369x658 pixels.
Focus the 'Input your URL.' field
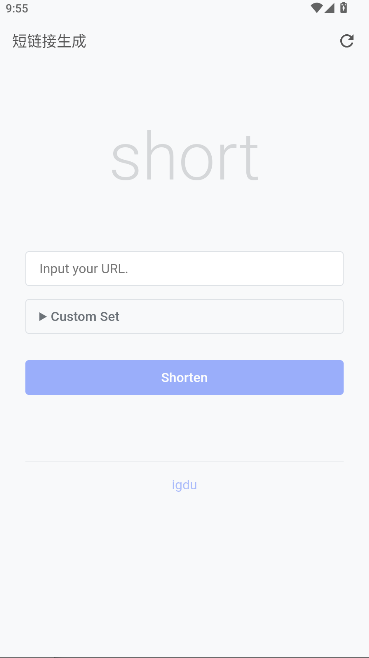tap(184, 269)
